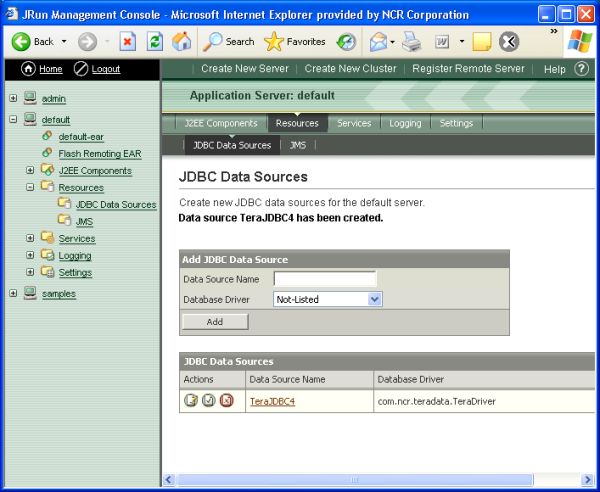Switch to J2EE Components tab

[221, 123]
